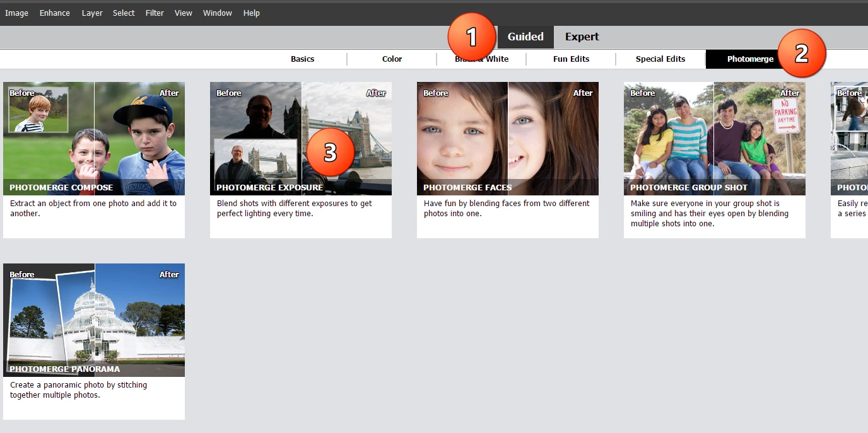
Task: Click the PHOTOMERGE EXPOSURE title label
Action: 269,187
